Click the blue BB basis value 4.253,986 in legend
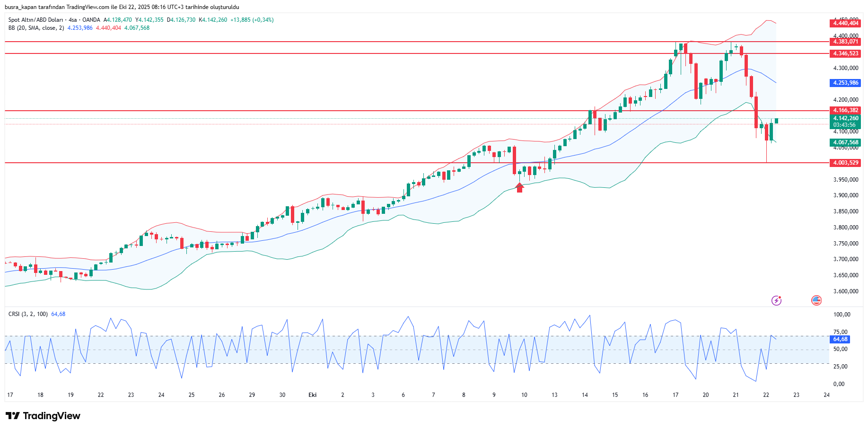 (80, 28)
